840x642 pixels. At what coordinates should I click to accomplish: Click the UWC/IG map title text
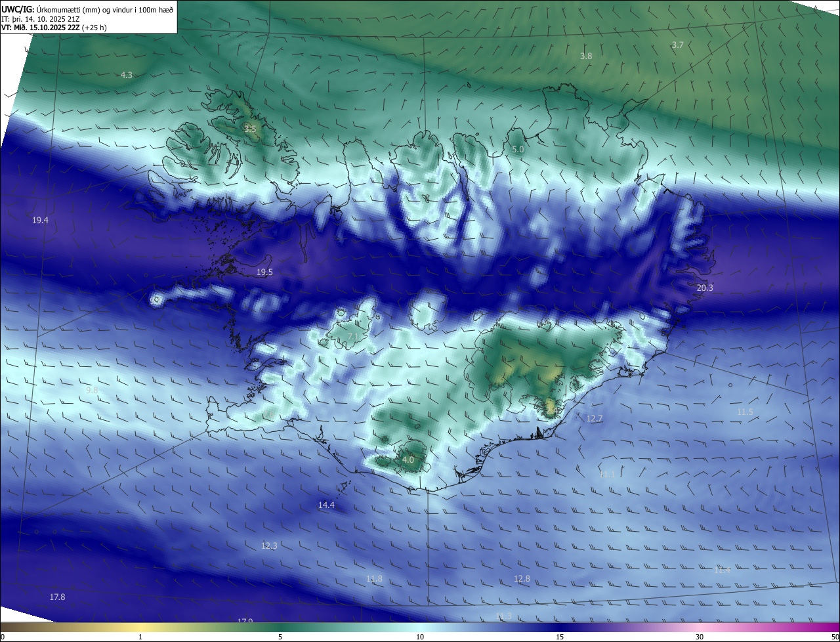point(87,9)
